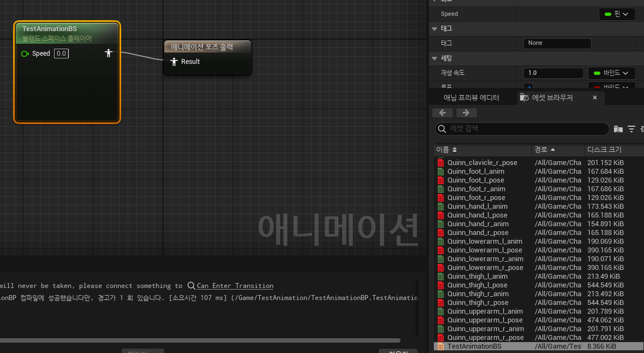Select the 애니메이션 포즈 출력 node title
Image resolution: width=644 pixels, height=353 pixels.
(202, 47)
